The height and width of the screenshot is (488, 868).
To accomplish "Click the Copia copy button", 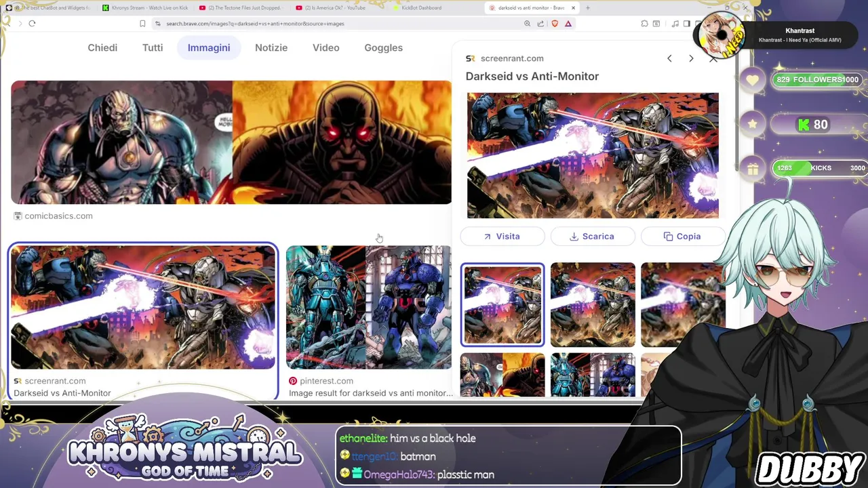I will (x=683, y=237).
